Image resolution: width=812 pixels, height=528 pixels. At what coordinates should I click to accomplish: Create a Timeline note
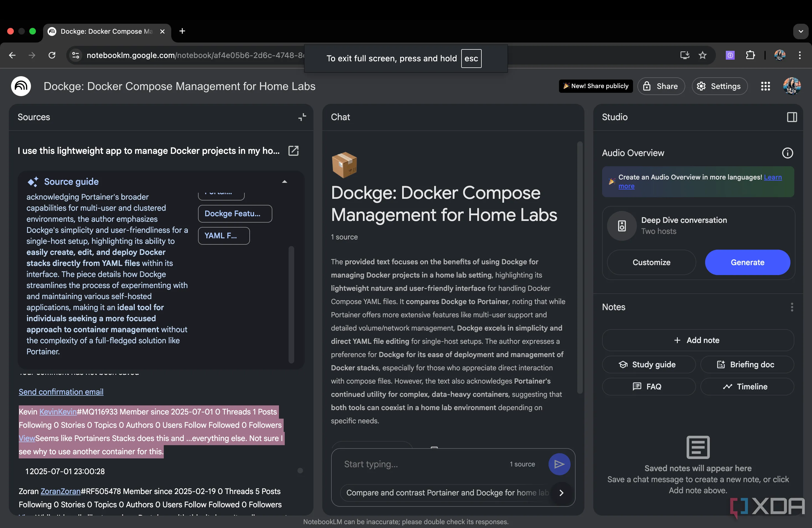point(747,386)
